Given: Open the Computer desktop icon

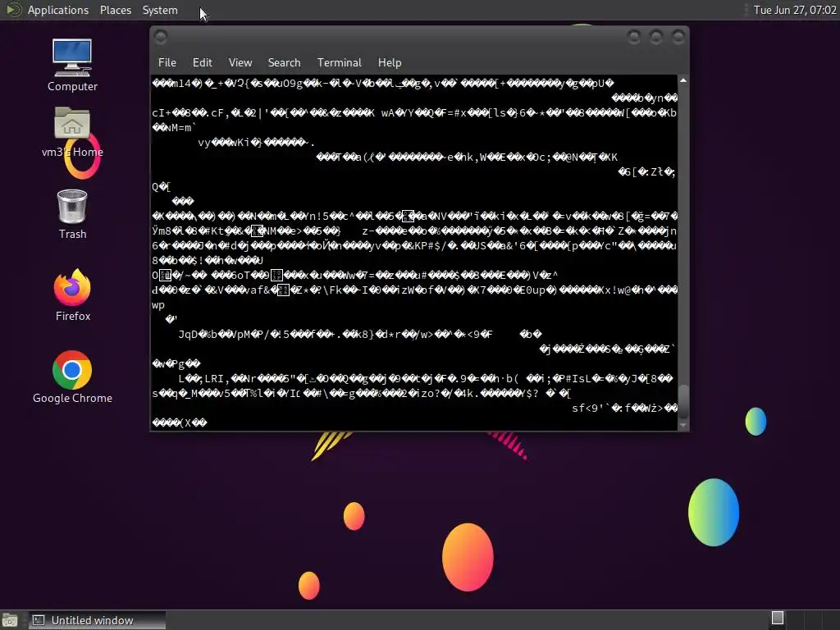Looking at the screenshot, I should [72, 65].
